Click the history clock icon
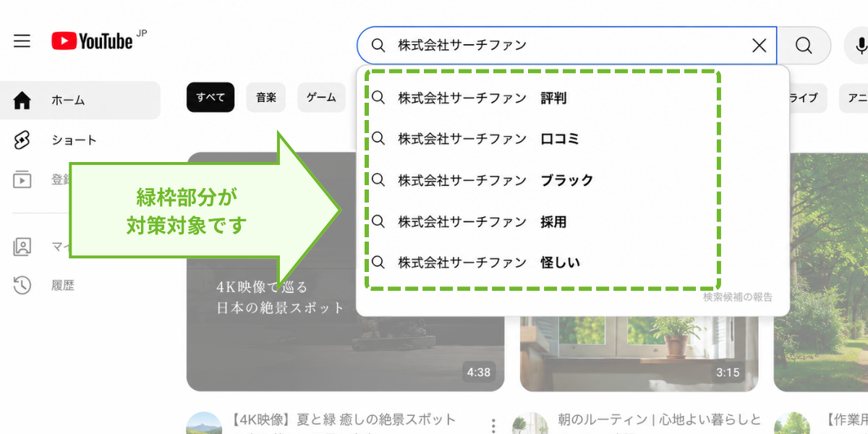This screenshot has height=434, width=868. [22, 286]
